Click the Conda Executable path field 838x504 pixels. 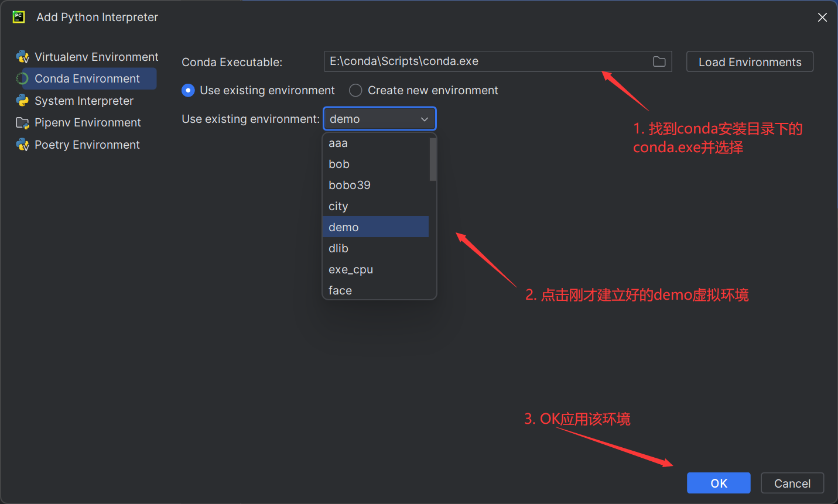(x=498, y=61)
